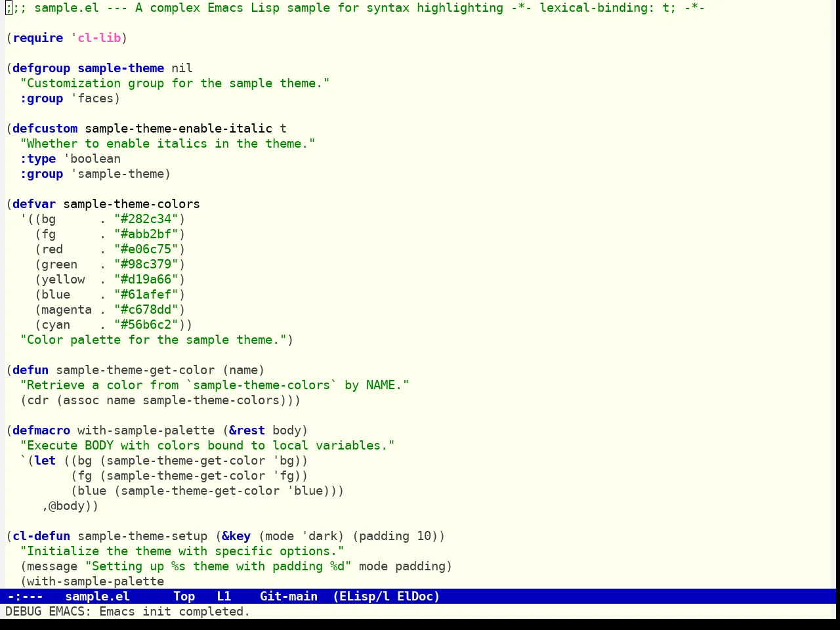Click the echo area message 'Emacs init completed'
Viewport: 840px width, 630px height.
coord(175,612)
